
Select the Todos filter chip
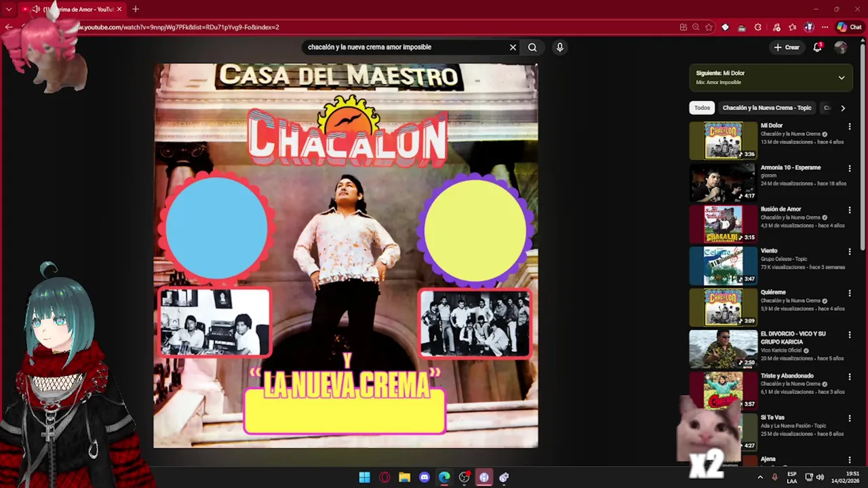702,108
